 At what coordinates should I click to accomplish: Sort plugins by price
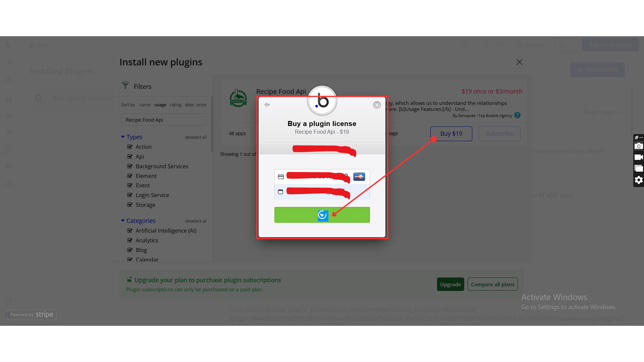click(x=201, y=105)
